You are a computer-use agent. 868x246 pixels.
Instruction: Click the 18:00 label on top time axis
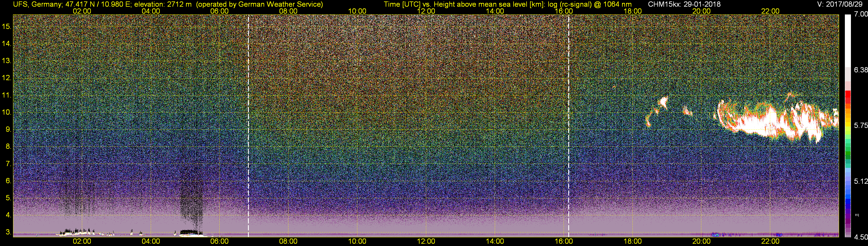[632, 11]
